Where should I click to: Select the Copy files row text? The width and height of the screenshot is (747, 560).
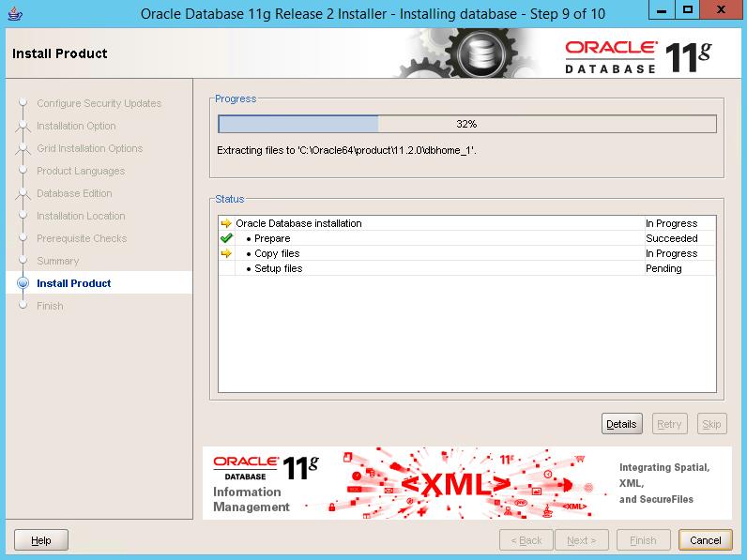[277, 253]
